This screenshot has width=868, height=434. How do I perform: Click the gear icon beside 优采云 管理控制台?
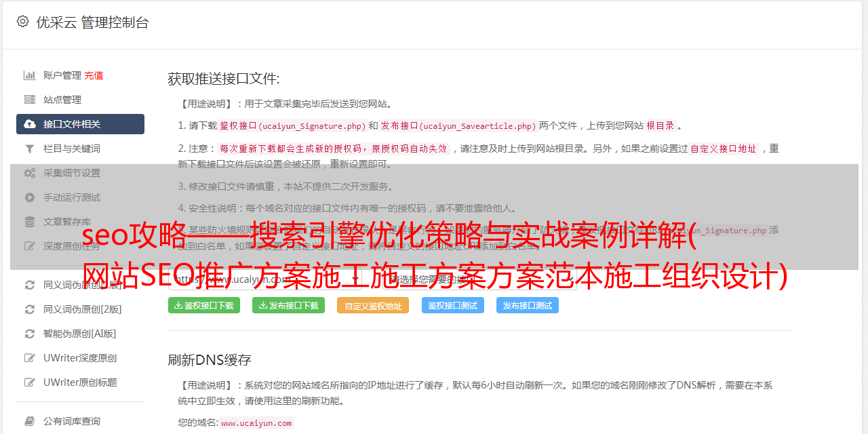pyautogui.click(x=22, y=22)
